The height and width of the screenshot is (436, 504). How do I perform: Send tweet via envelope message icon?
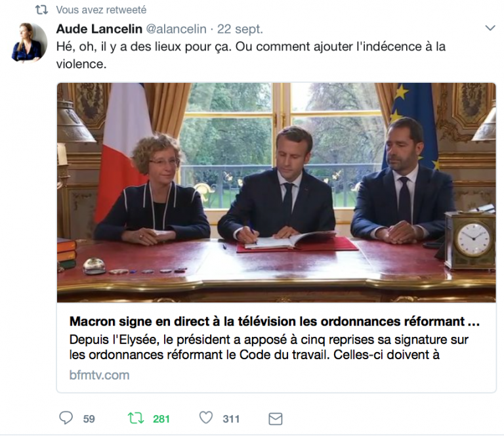coord(276,419)
